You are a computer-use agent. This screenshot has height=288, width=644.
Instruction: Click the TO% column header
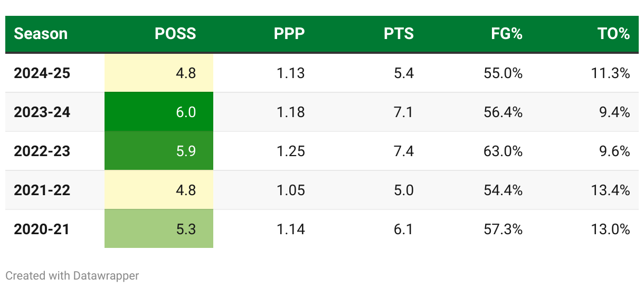point(614,34)
